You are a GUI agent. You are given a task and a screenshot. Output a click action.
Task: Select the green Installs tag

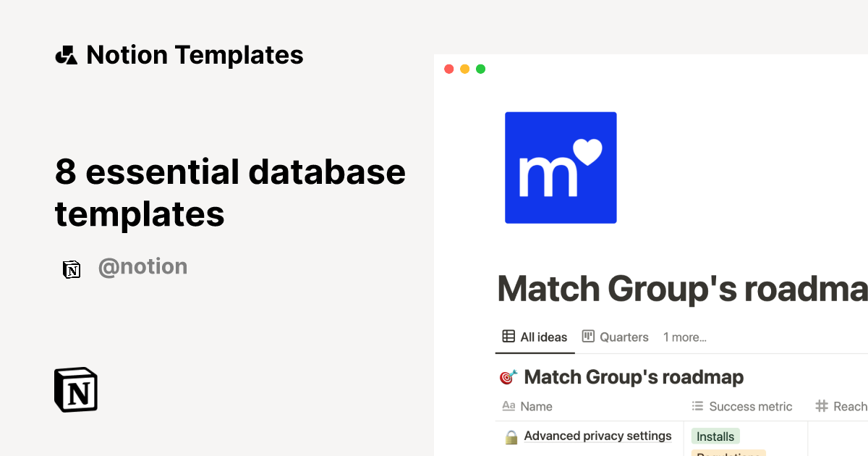[x=715, y=436]
